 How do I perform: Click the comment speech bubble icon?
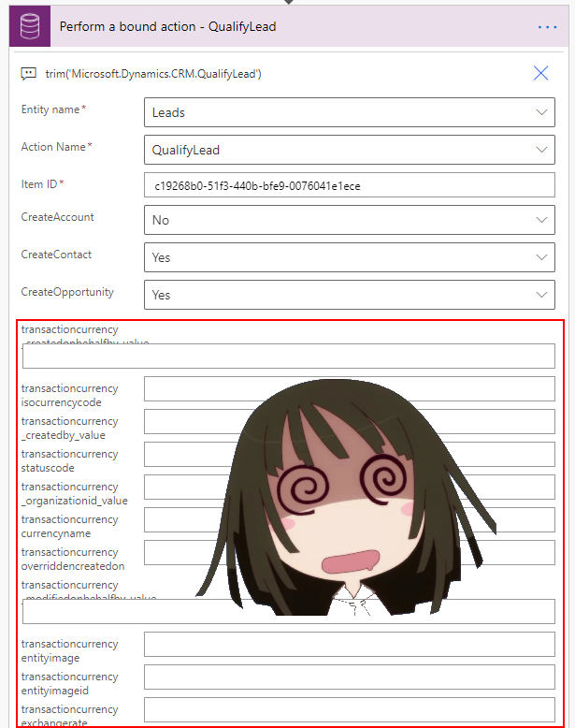coord(28,74)
